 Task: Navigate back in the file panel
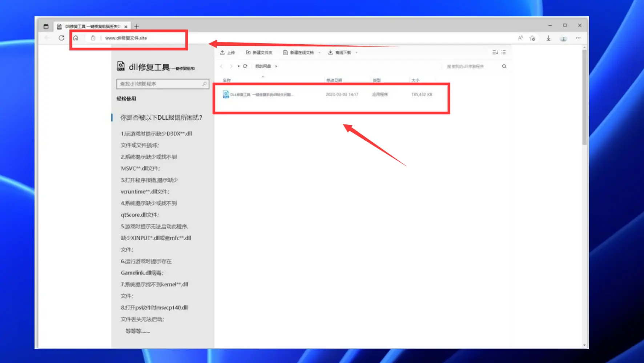click(x=221, y=66)
